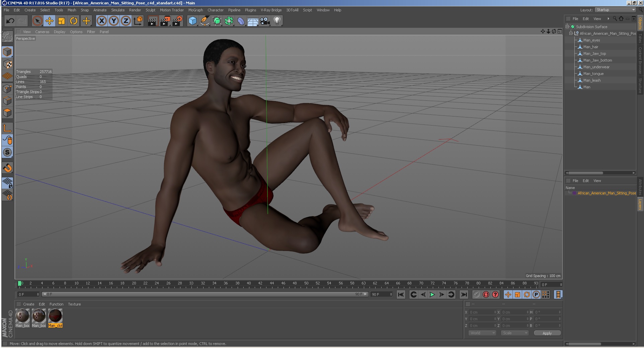
Task: Enable Texture mode in left palette
Action: 7,64
